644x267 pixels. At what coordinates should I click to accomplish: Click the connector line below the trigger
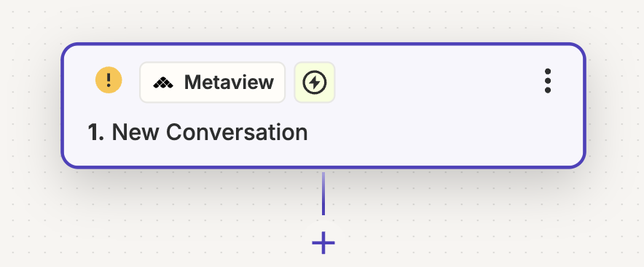click(323, 193)
